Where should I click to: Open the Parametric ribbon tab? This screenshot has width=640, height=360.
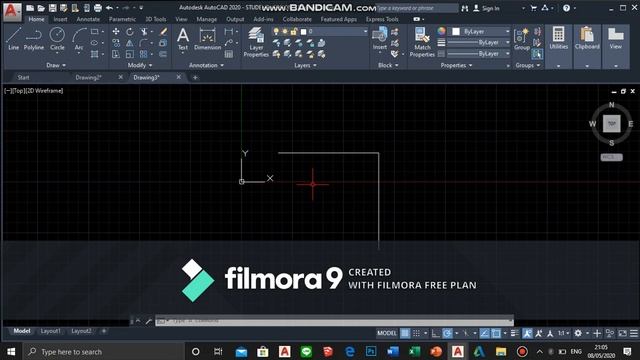(122, 19)
